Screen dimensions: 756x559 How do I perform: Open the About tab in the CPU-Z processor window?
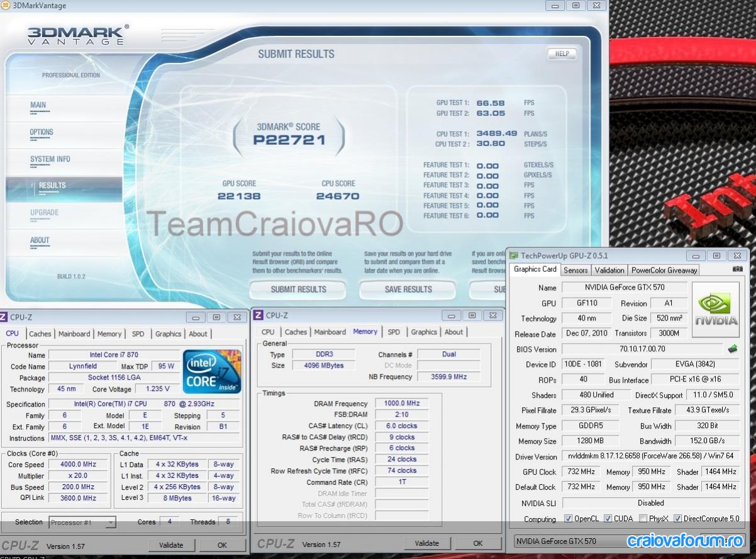(198, 334)
